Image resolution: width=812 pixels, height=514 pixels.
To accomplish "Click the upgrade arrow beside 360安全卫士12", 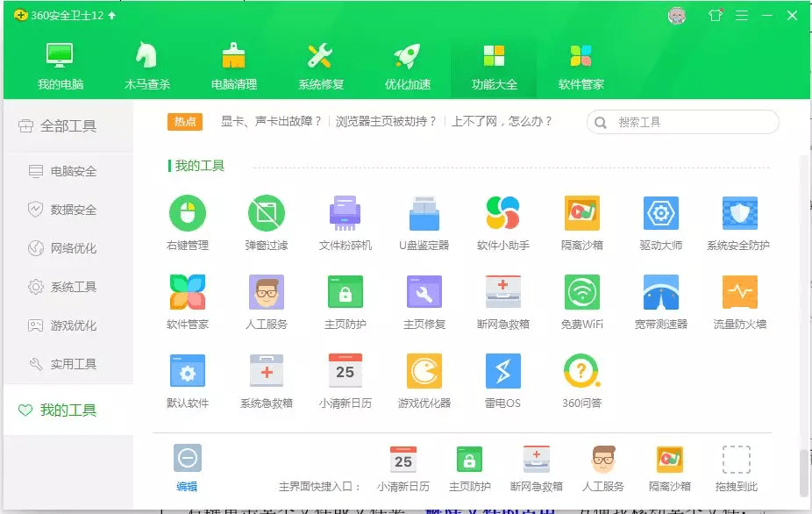I will click(112, 16).
